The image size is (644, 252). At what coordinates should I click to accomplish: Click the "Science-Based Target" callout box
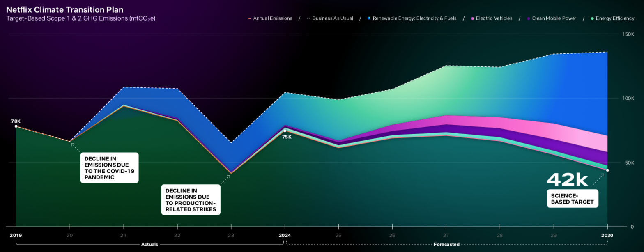(573, 199)
